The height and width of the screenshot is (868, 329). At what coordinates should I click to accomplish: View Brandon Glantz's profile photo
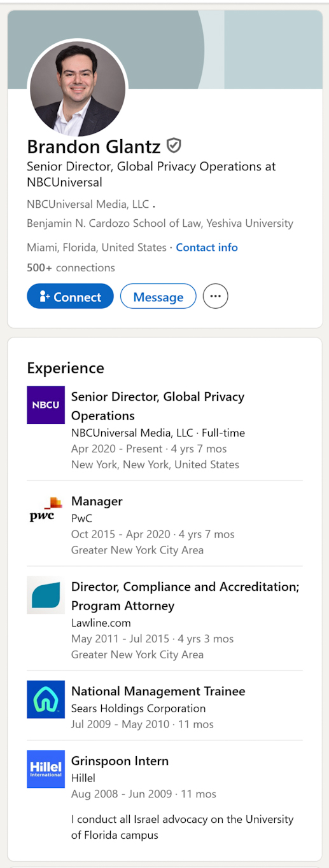click(x=78, y=89)
